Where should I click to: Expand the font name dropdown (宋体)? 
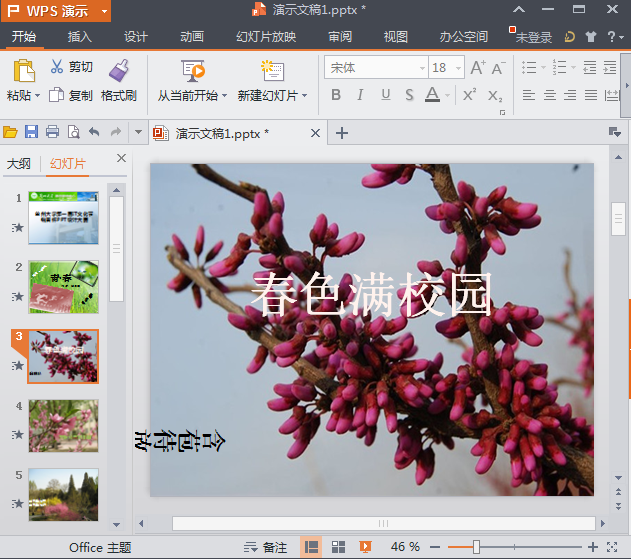click(x=420, y=68)
